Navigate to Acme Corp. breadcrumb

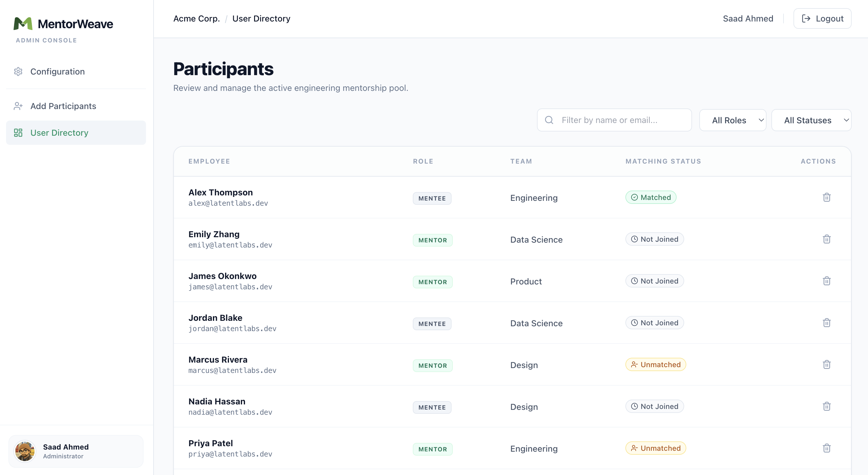coord(197,18)
